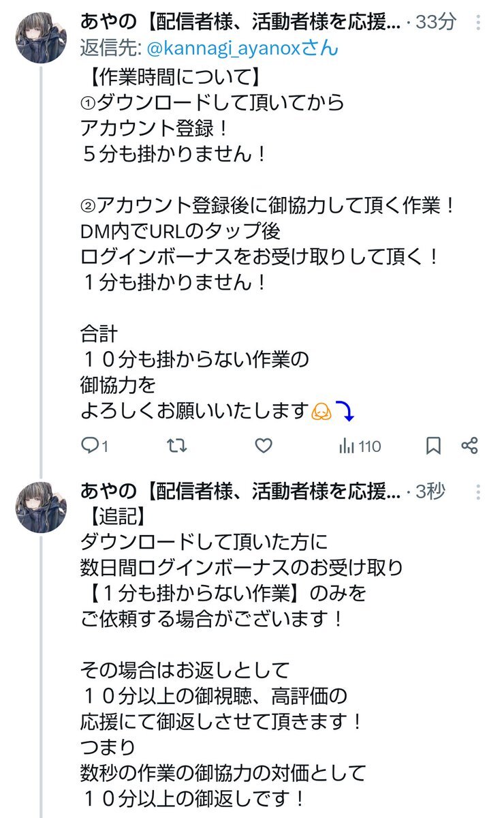The width and height of the screenshot is (504, 818).
Task: Tap the share icon on the tweet
Action: coord(469,446)
